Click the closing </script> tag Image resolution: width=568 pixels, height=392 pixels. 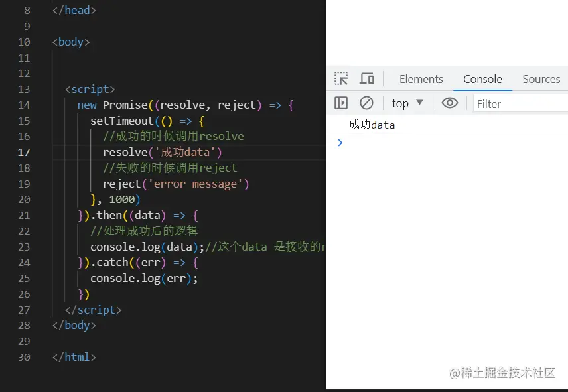tap(93, 310)
